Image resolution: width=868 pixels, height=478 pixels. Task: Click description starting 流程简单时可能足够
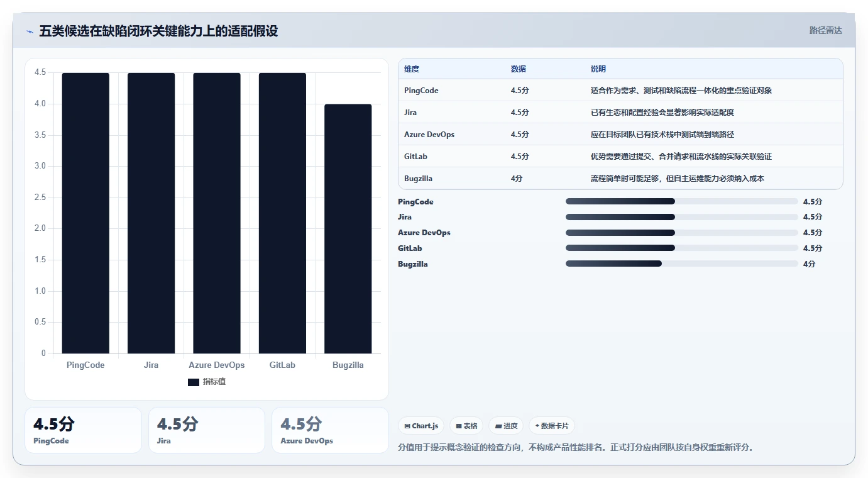[x=678, y=179]
